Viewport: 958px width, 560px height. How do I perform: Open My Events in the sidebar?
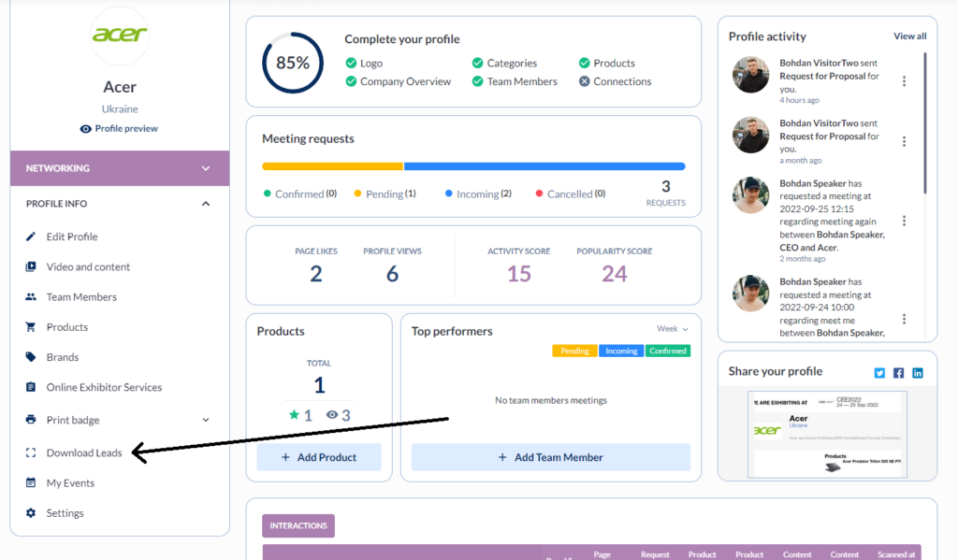tap(70, 483)
